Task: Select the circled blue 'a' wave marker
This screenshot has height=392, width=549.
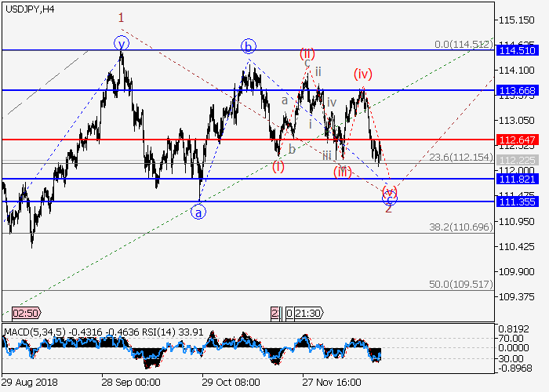Action: pos(199,211)
